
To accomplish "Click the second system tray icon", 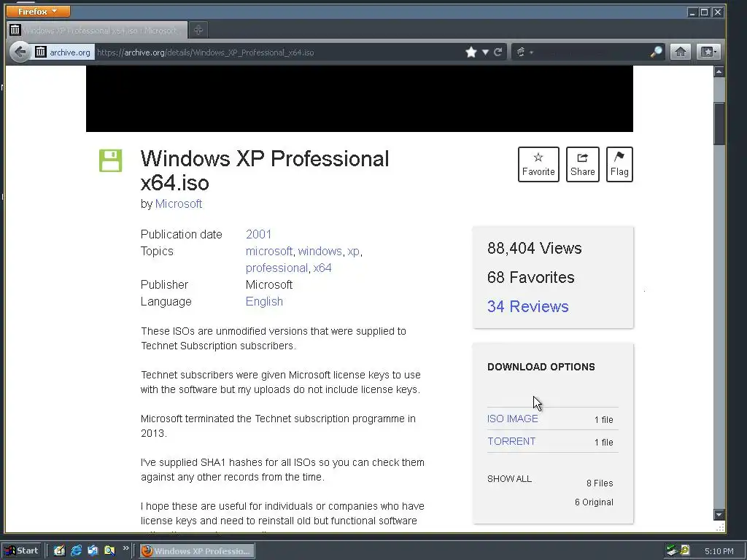I will click(685, 551).
